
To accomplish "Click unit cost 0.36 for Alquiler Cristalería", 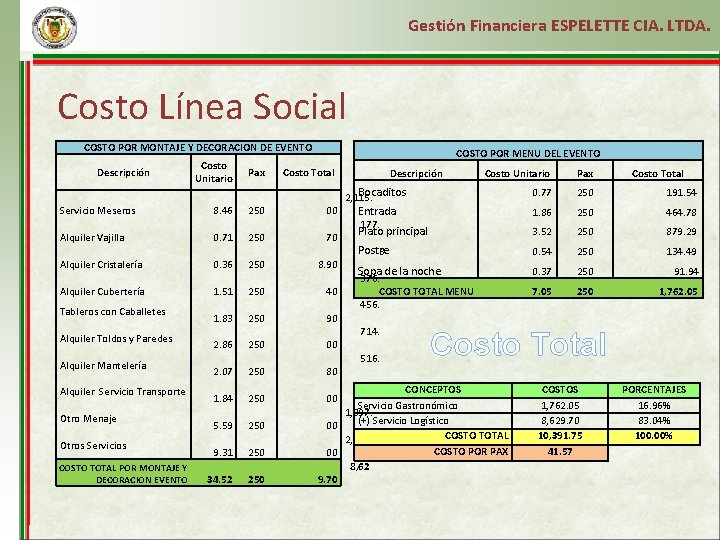I will click(x=223, y=265).
